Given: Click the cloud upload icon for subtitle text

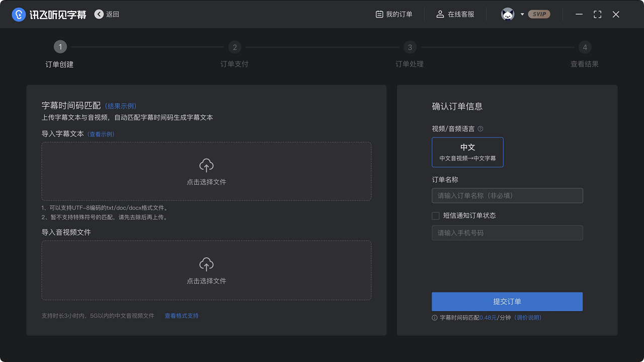Looking at the screenshot, I should click(x=206, y=165).
